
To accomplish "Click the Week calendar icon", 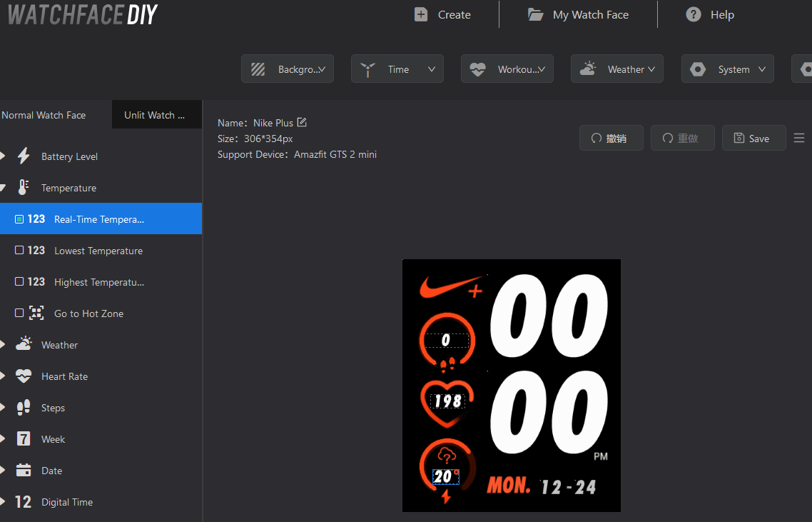I will pos(24,439).
